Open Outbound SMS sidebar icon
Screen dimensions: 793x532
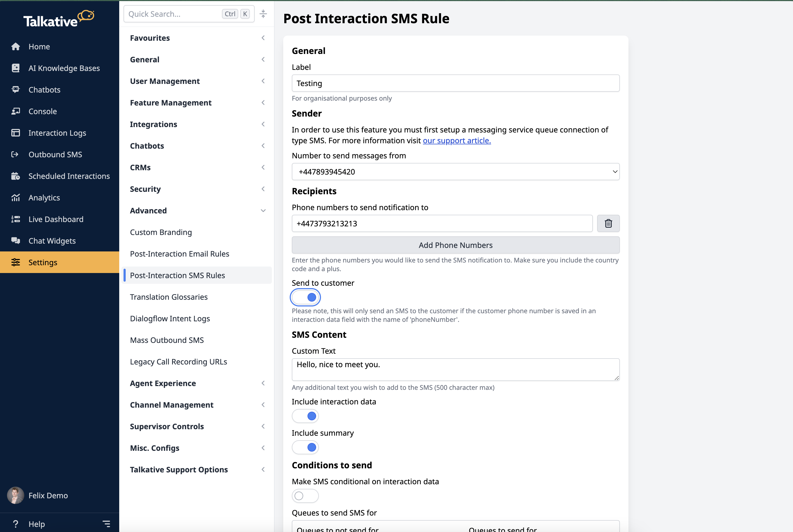(x=15, y=154)
